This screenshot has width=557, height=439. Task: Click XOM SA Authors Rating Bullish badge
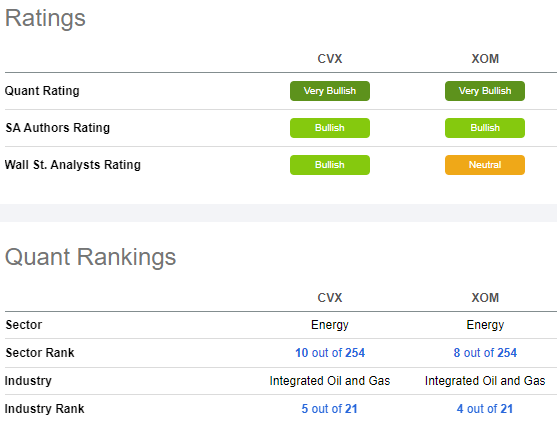[x=485, y=128]
